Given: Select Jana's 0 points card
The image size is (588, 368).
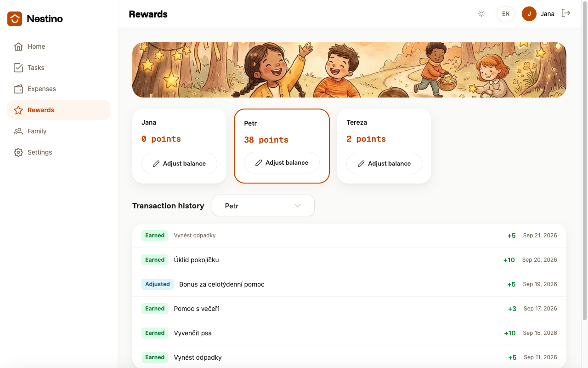Looking at the screenshot, I should 179,146.
